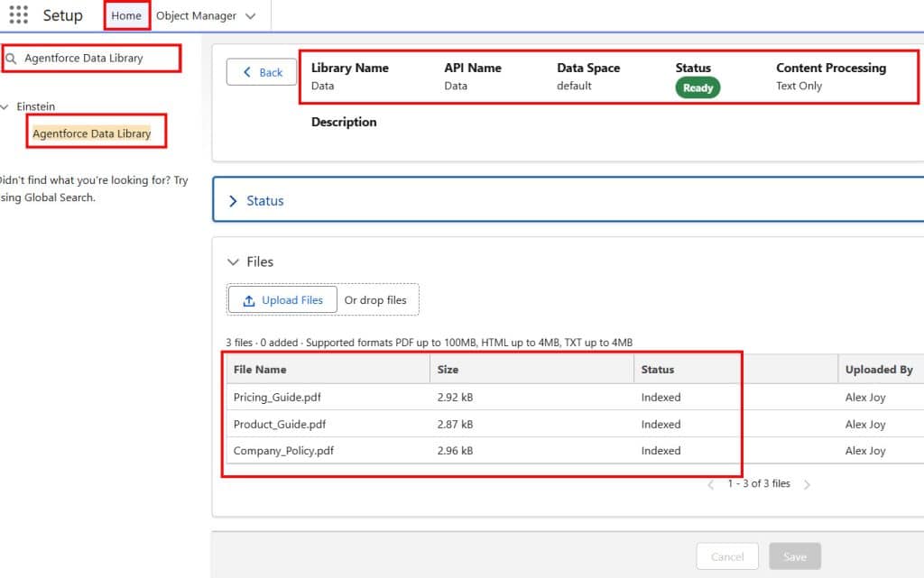Click Indexed status for Product_Guide.pdf

click(661, 425)
